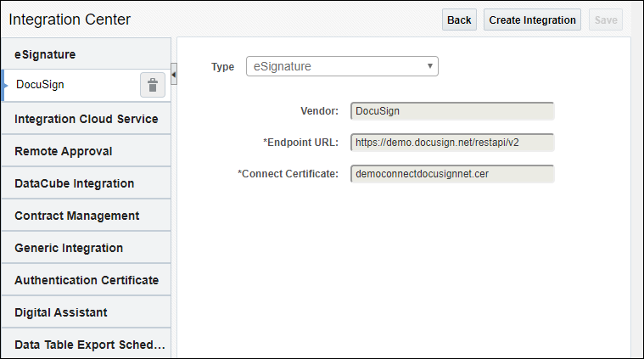Image resolution: width=644 pixels, height=359 pixels.
Task: Open DataCube Integration section
Action: tap(86, 183)
